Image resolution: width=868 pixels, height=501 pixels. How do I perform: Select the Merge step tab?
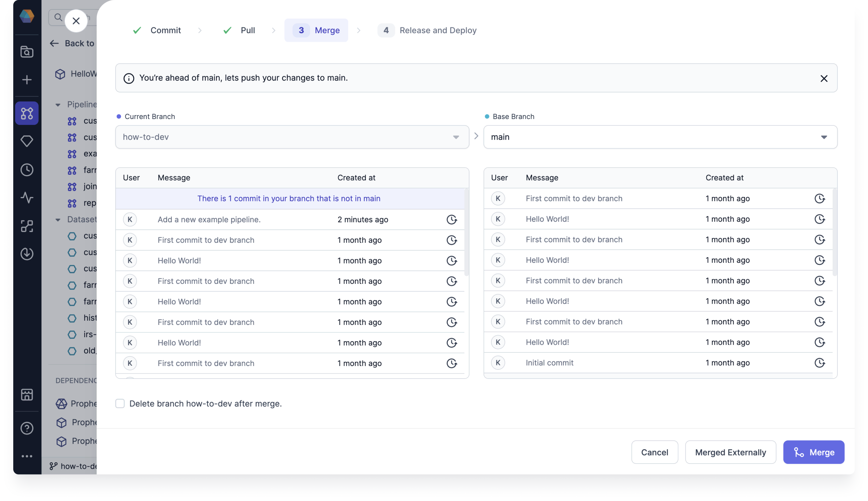316,30
